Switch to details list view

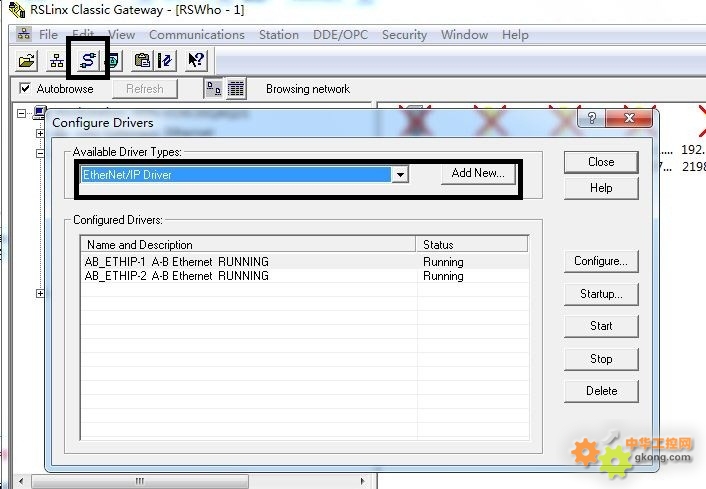(x=235, y=89)
